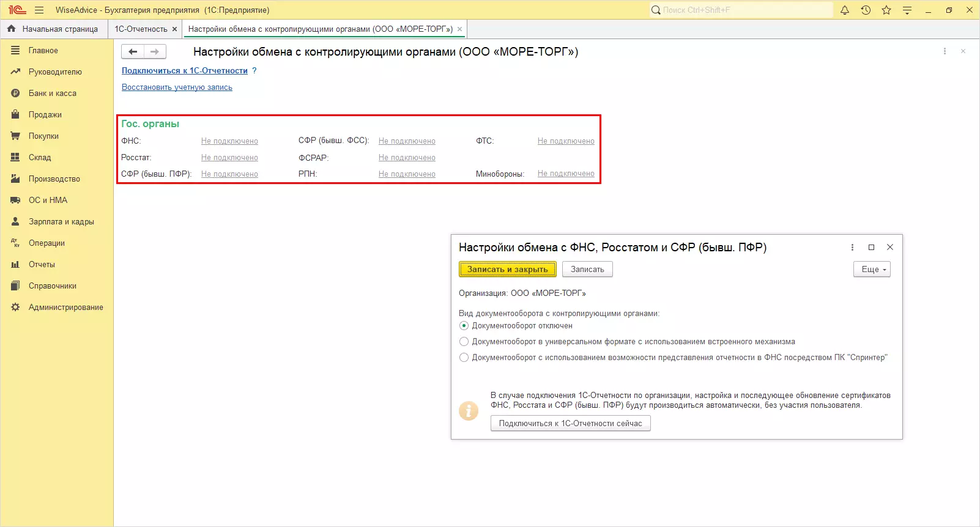Click the Справочники book icon
980x527 pixels.
(x=15, y=286)
